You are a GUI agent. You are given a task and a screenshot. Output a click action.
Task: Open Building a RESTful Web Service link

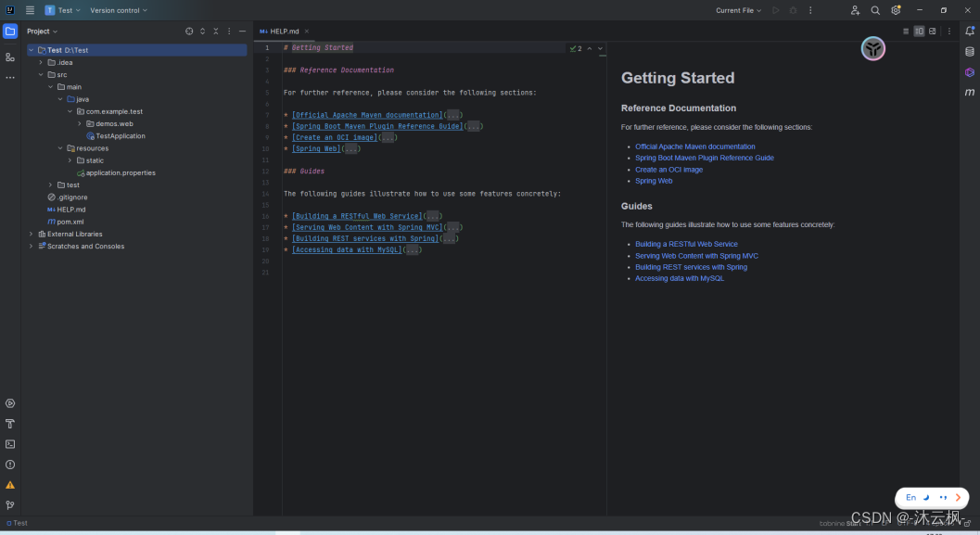click(x=686, y=245)
